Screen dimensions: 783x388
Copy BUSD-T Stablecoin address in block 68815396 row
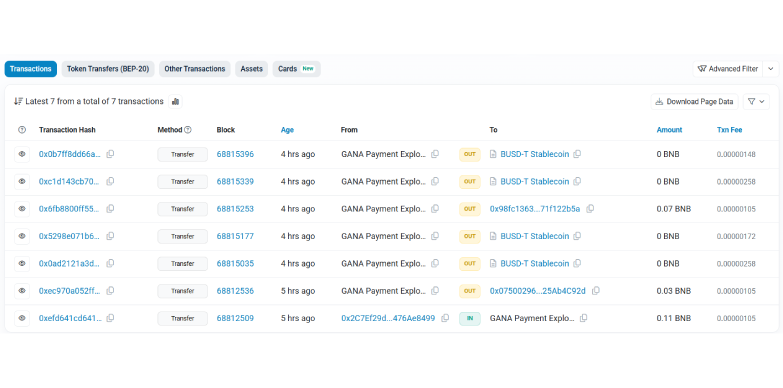pyautogui.click(x=577, y=154)
